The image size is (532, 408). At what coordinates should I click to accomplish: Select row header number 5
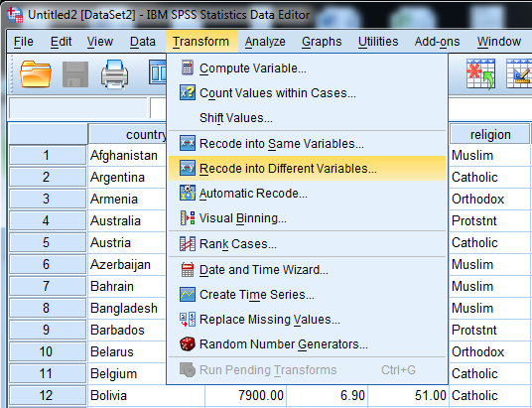tap(48, 242)
